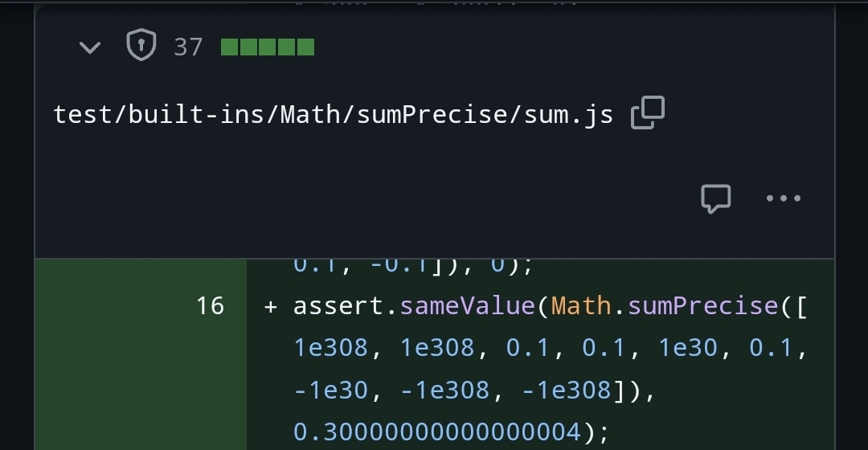Click the first 1e308 array value
Viewport: 868px width, 450px height.
[x=331, y=348]
